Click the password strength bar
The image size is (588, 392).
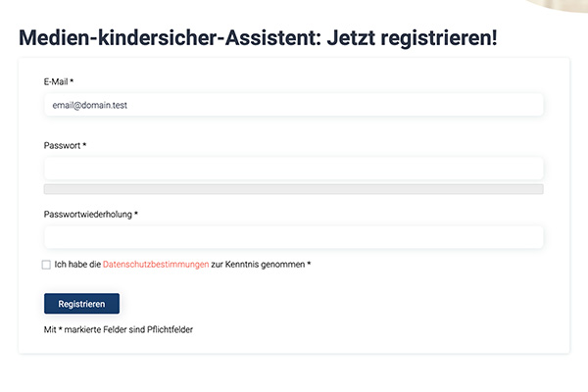coord(294,189)
